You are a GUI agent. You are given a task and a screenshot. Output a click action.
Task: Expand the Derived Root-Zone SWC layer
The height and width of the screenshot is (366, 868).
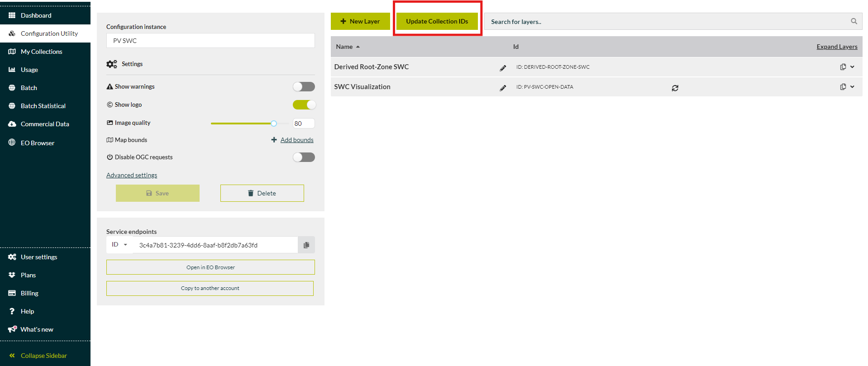853,67
